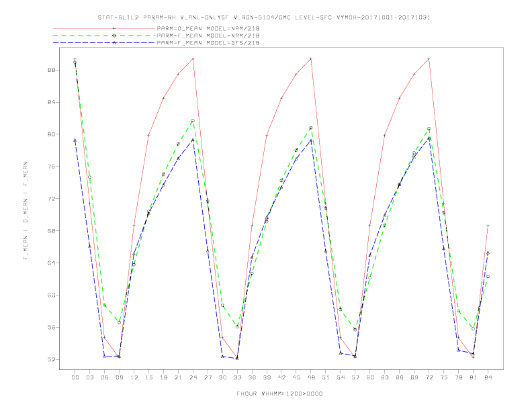Click x-axis forecast hour label 84

click(488, 377)
